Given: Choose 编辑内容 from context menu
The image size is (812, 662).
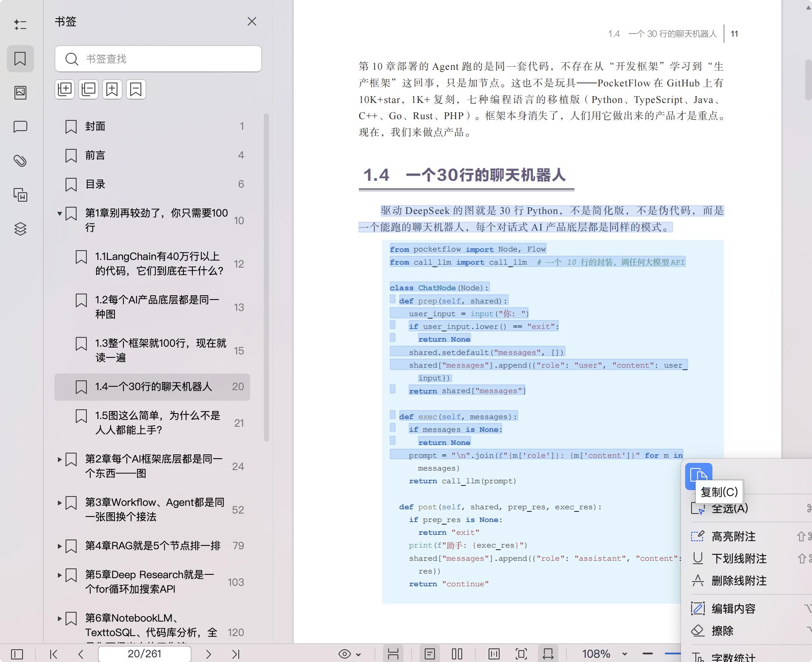Looking at the screenshot, I should [734, 609].
